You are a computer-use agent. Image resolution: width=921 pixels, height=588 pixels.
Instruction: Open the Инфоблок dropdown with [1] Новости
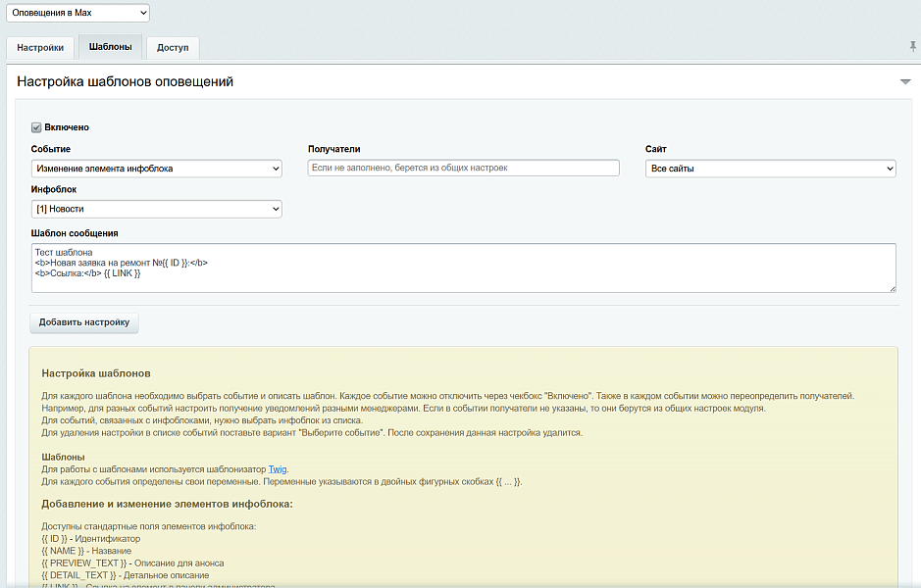156,209
